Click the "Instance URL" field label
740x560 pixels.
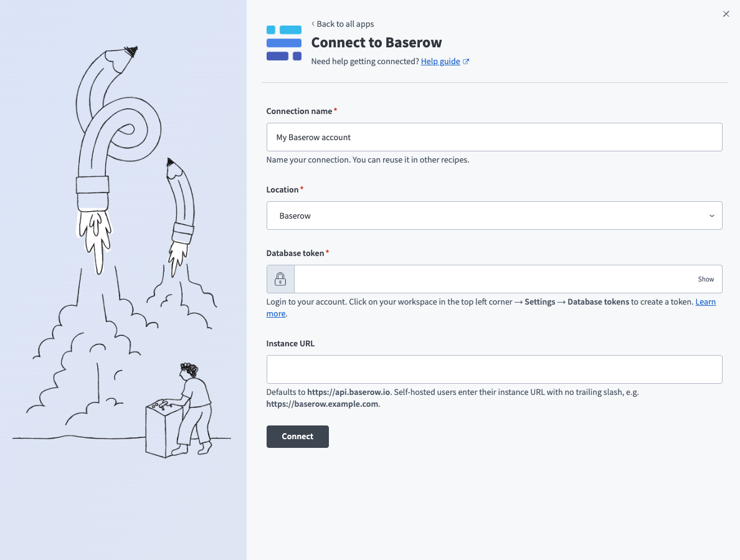tap(290, 344)
